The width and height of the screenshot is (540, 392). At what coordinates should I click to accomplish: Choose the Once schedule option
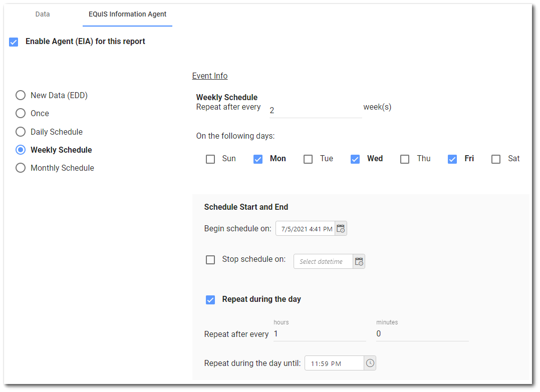pos(21,113)
